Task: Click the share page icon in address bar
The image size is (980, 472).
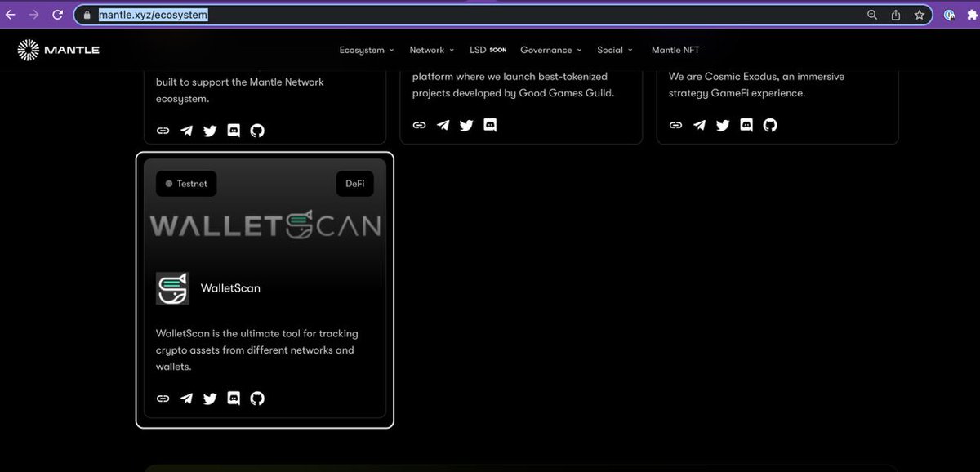Action: pos(896,15)
